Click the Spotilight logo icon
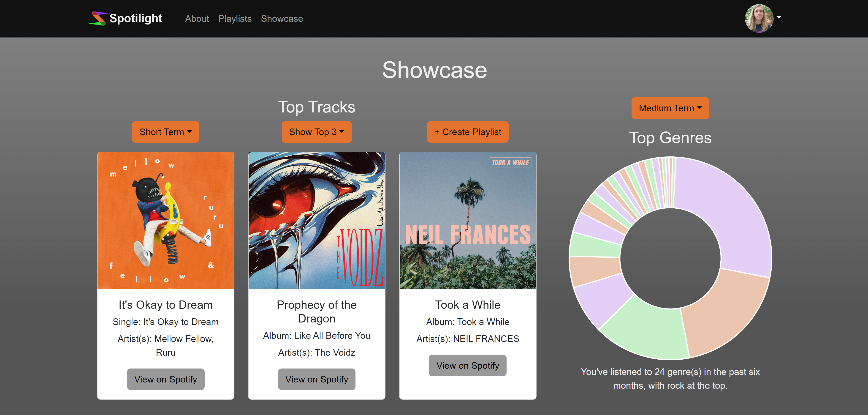The image size is (868, 415). tap(98, 18)
